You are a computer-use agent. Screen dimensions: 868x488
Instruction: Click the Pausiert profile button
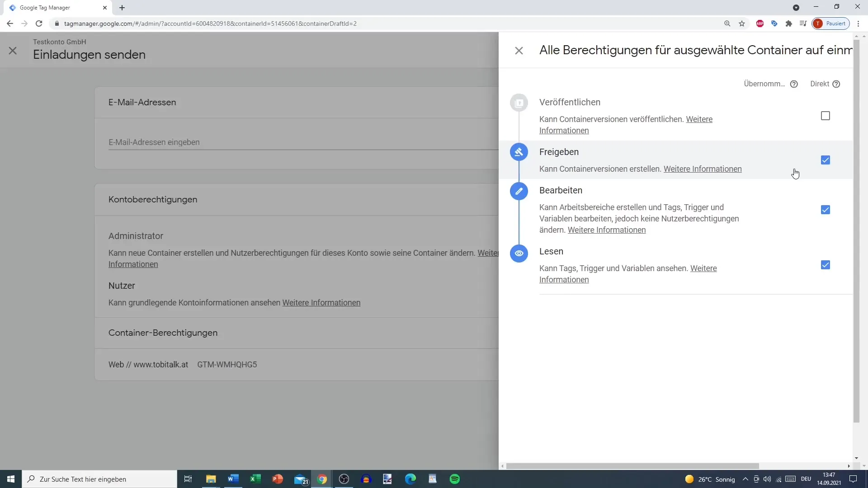pyautogui.click(x=831, y=23)
